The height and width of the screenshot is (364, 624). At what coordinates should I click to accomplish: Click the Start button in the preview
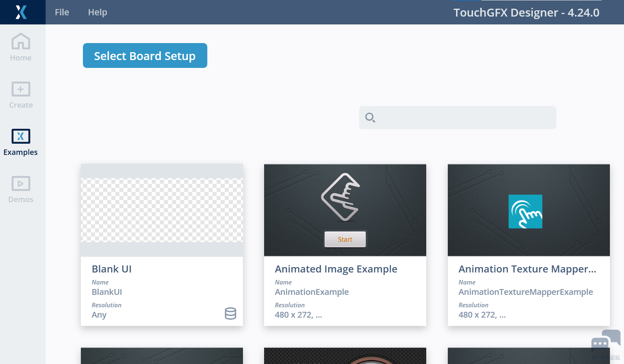point(345,239)
